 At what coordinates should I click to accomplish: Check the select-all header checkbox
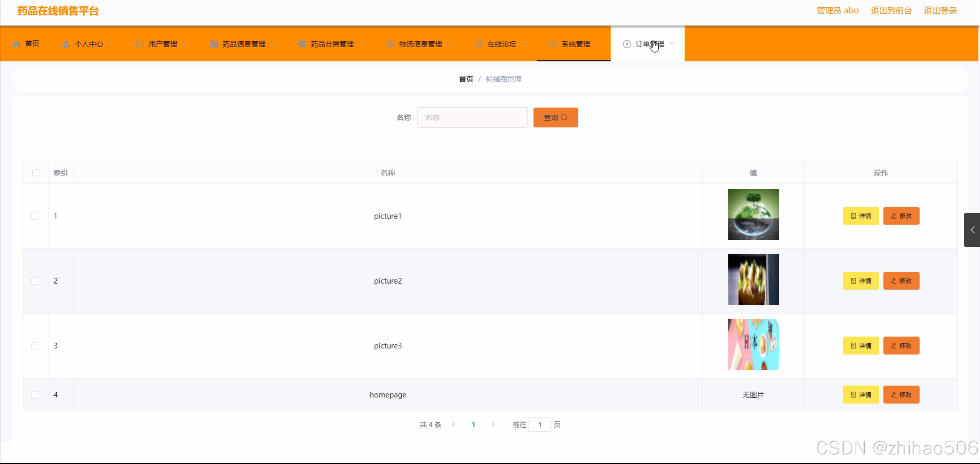(36, 173)
